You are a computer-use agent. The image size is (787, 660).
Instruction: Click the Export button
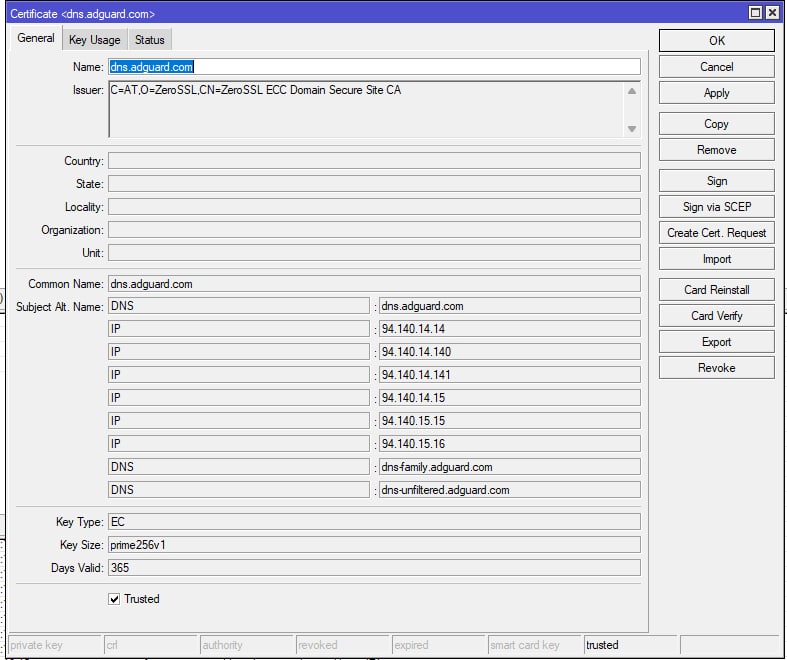716,342
